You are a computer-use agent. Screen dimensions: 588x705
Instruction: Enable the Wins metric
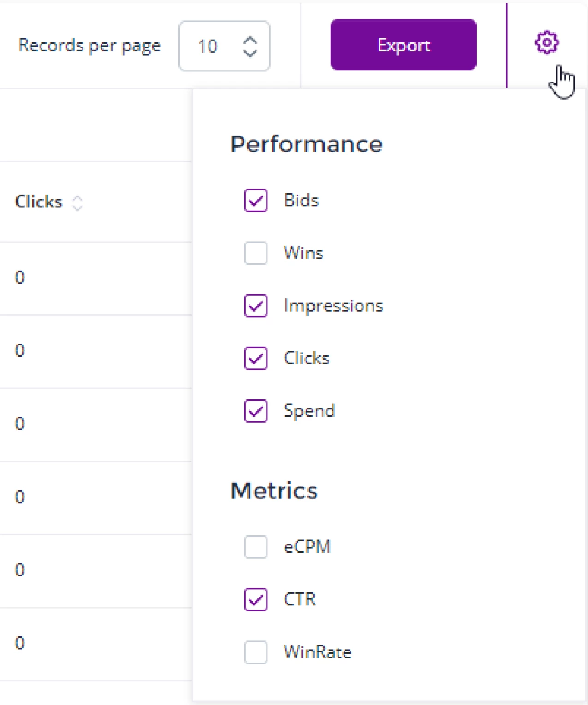click(x=255, y=253)
